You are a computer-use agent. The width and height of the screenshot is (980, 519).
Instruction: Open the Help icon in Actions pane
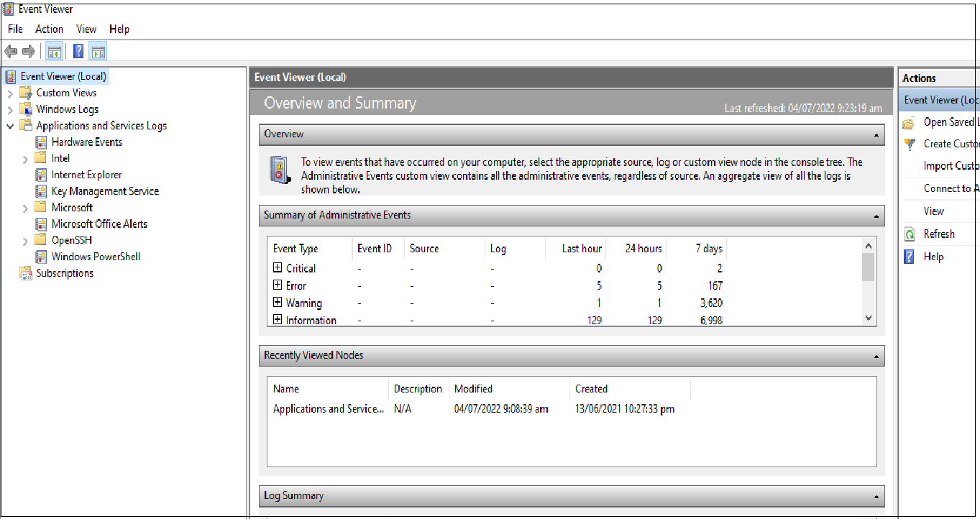click(x=910, y=257)
